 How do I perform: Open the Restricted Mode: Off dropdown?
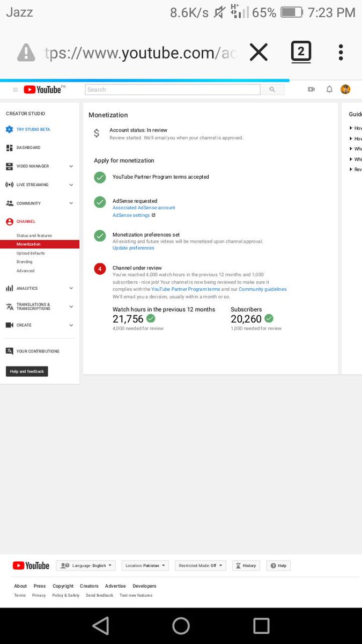(x=201, y=566)
